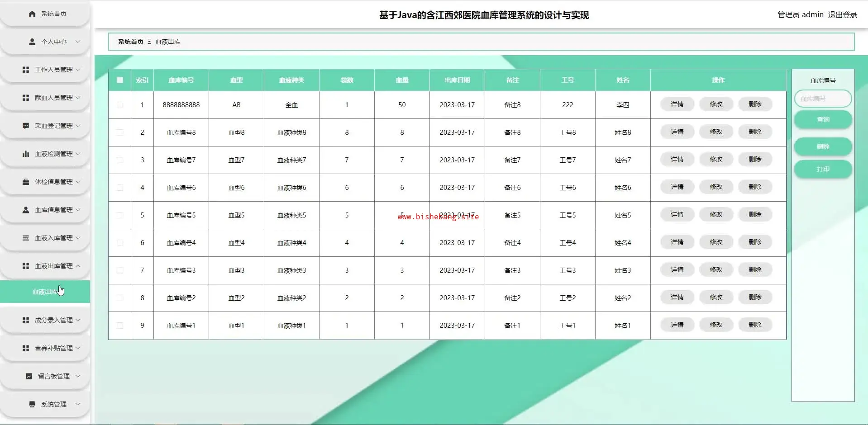The height and width of the screenshot is (425, 868).
Task: Click the AB blood type cell
Action: tap(236, 105)
